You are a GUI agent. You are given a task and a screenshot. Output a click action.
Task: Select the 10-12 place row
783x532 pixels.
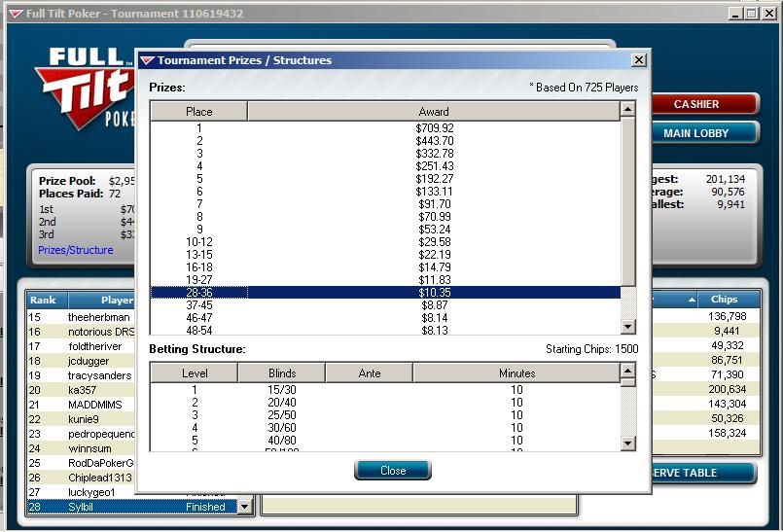pos(385,242)
